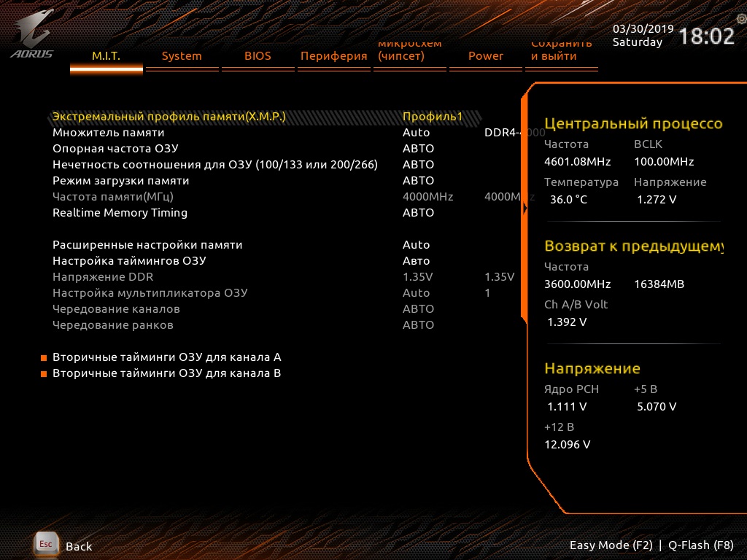The width and height of the screenshot is (747, 560).
Task: Click the AORUS eagle logo
Action: click(x=32, y=34)
